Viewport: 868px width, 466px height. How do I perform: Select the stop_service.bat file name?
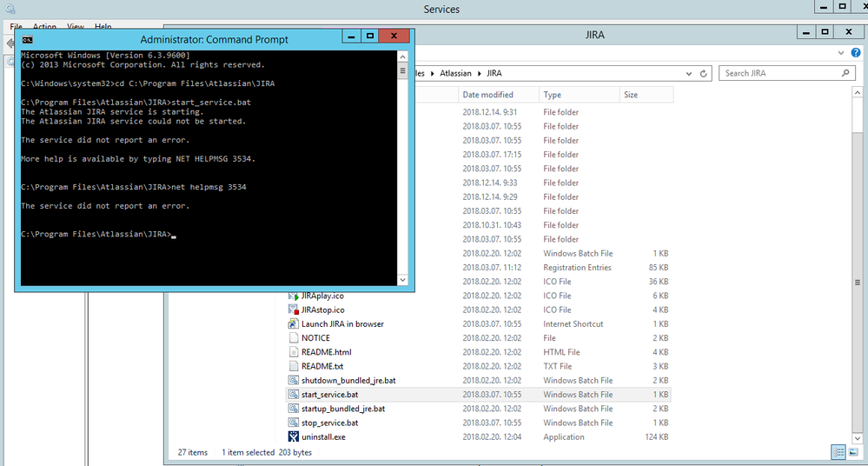[330, 423]
